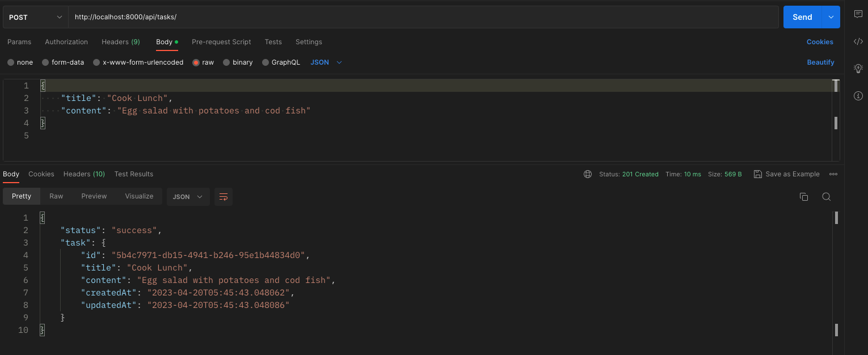
Task: Switch to the Params tab
Action: coord(19,42)
